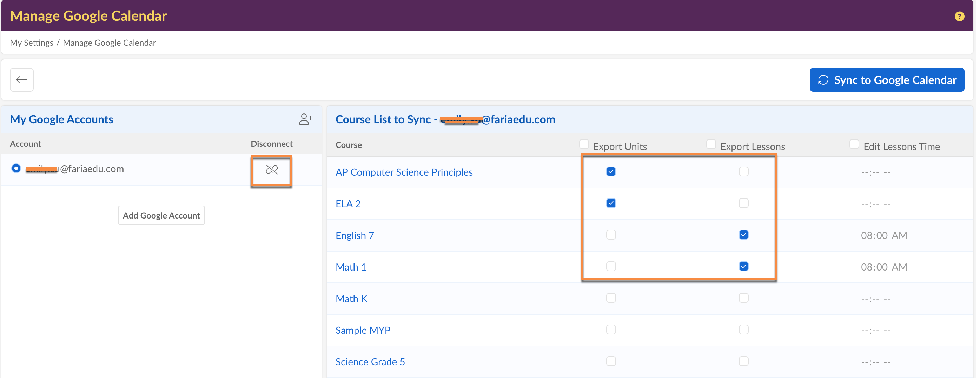Image resolution: width=980 pixels, height=378 pixels.
Task: Toggle the Edit Lessons Time header checkbox
Action: [x=854, y=144]
